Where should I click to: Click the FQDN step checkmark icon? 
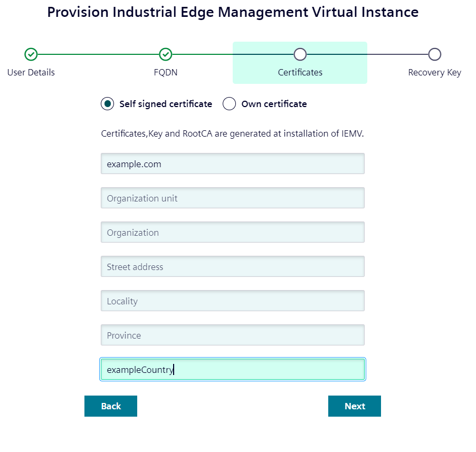[x=166, y=54]
